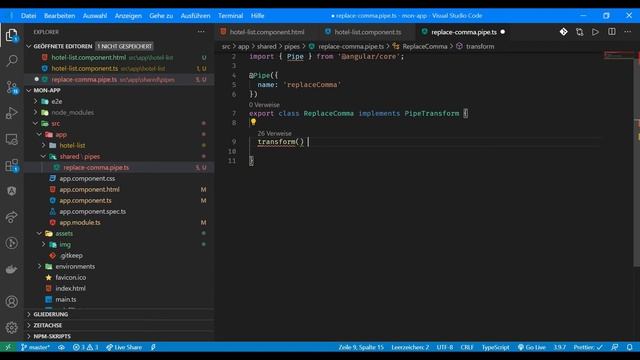Click ReplaceComma in the breadcrumb

(424, 47)
